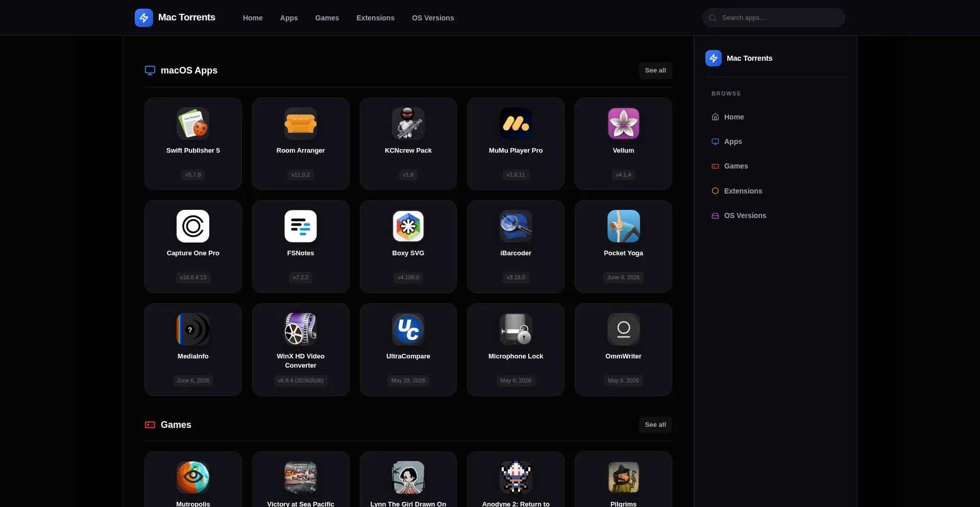Click the Games section heading
Screen dimensions: 980x507
pos(176,425)
